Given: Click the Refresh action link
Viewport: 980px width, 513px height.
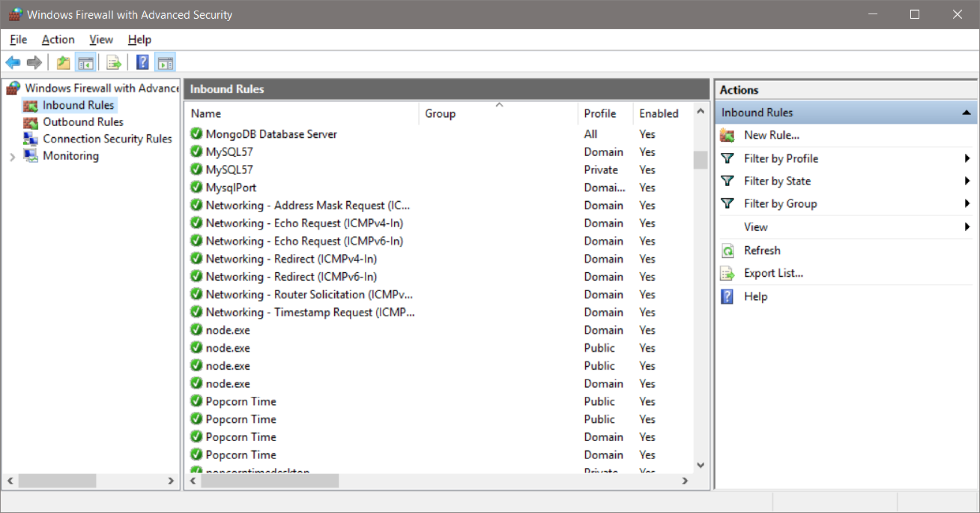Looking at the screenshot, I should [x=762, y=250].
